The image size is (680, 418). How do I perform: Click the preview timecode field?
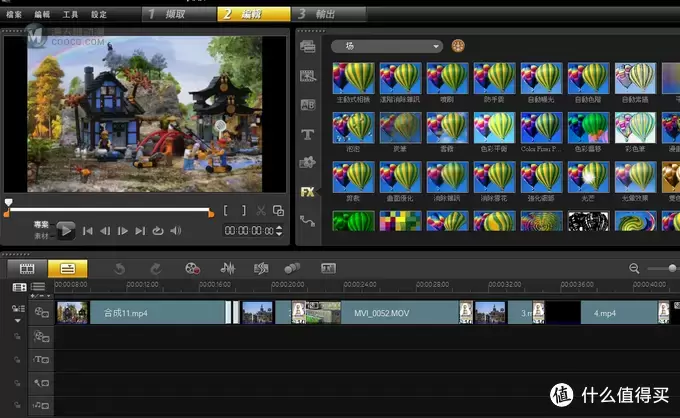point(249,231)
